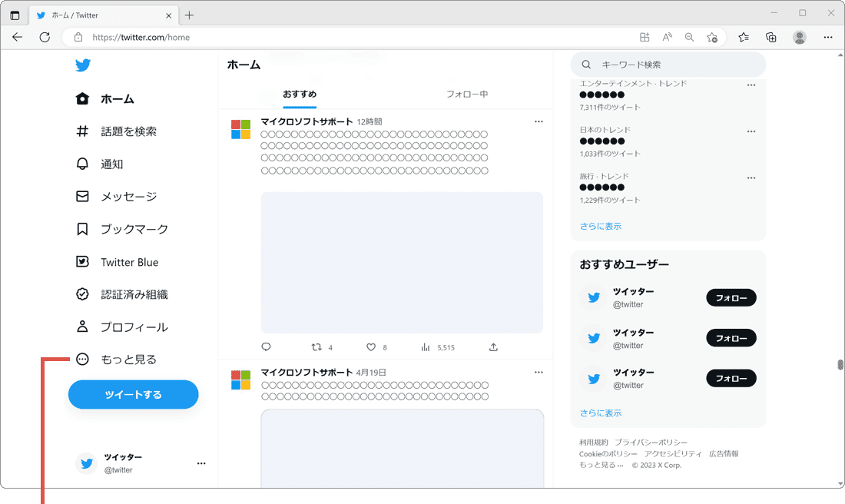The image size is (845, 504).
Task: Like the first マイクロソフトサポート tweet
Action: [371, 347]
